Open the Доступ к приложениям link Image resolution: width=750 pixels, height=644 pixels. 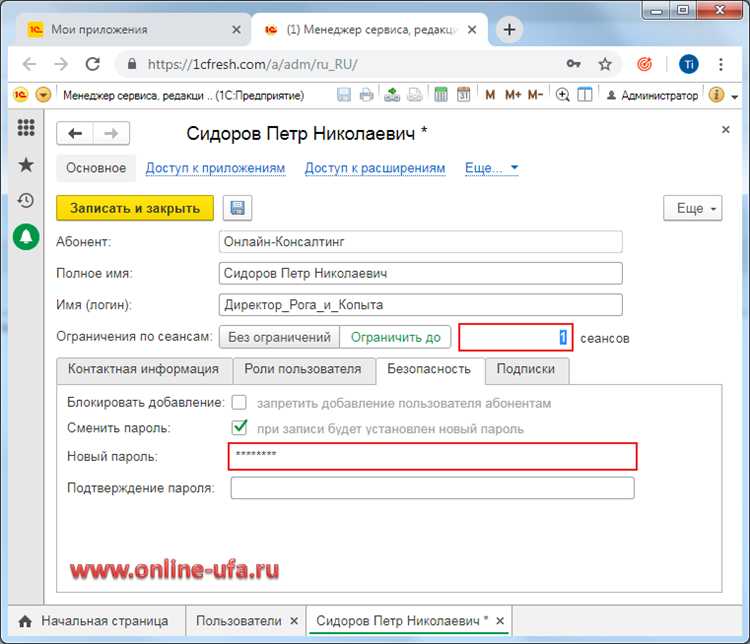(x=215, y=168)
